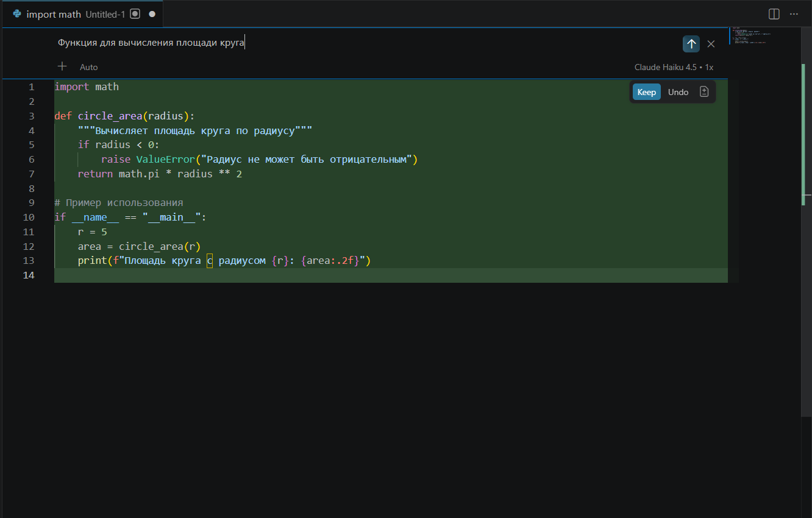Click the 'return math.pi * radius ** 2' line
The image size is (812, 518).
160,174
